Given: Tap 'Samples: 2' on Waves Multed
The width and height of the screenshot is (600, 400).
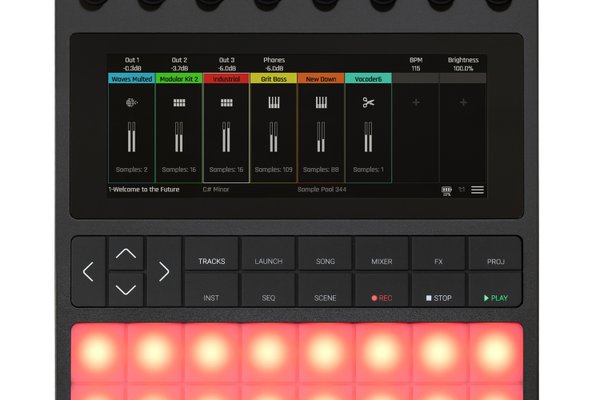Looking at the screenshot, I should (132, 170).
